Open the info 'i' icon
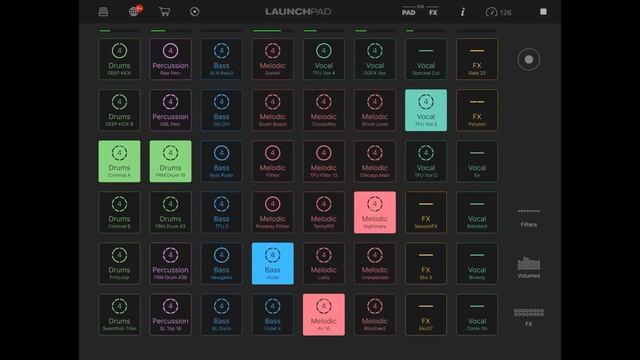 pos(462,12)
